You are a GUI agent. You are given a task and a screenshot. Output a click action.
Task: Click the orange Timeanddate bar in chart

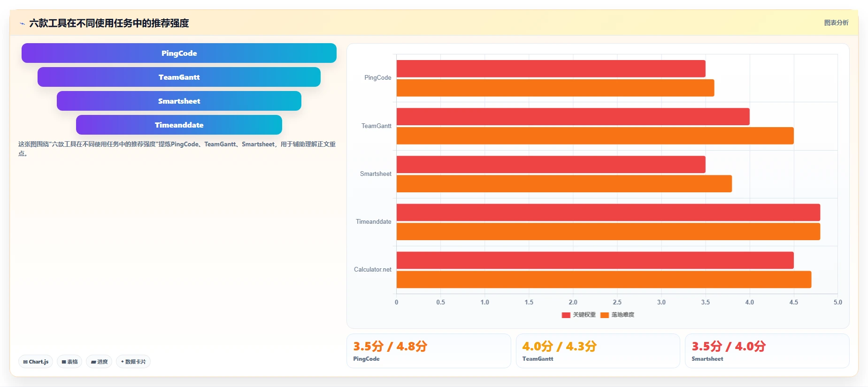608,231
